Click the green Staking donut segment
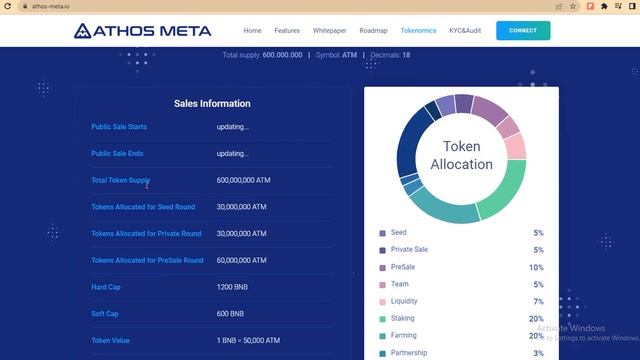 pos(507,191)
